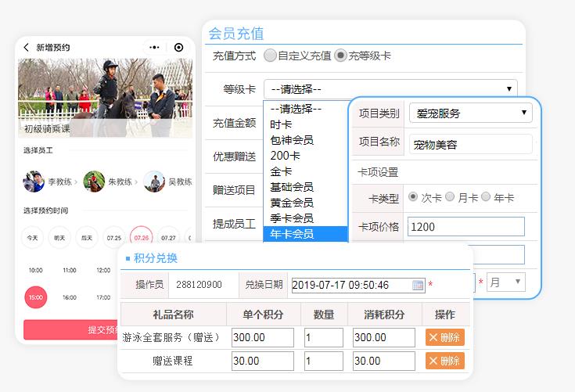Image resolution: width=575 pixels, height=392 pixels.
Task: Click the 游泳全套服务（赠送） gift name
Action: (171, 337)
